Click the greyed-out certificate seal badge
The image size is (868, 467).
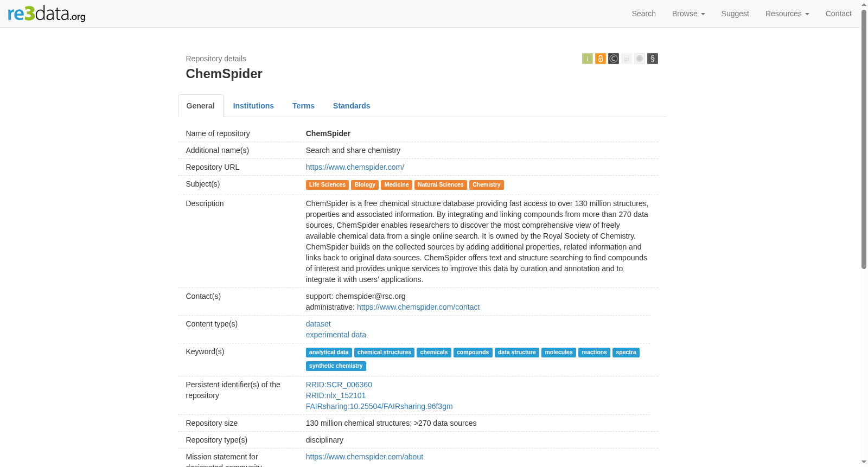pyautogui.click(x=640, y=59)
